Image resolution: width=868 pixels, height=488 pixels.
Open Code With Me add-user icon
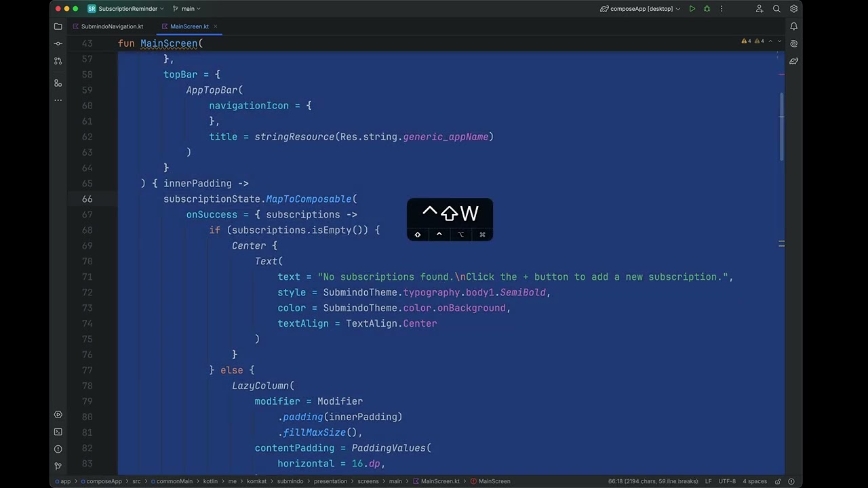[x=759, y=9]
